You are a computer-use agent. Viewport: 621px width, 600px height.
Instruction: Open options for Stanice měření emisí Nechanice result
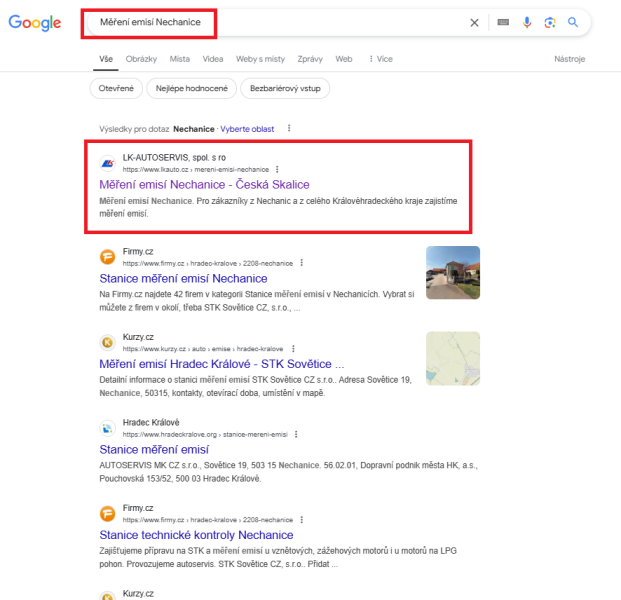click(302, 263)
